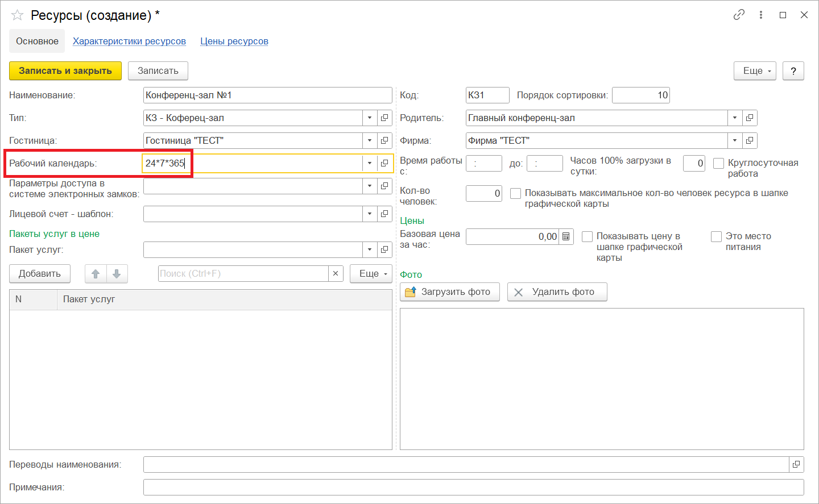Open the Родитель field's linked record
Screen dimensions: 819x504
pos(750,118)
